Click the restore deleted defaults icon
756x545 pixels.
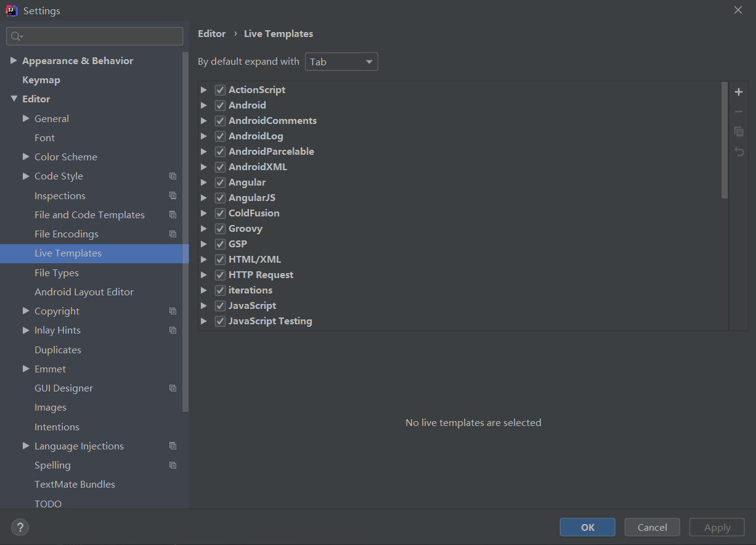pos(739,151)
